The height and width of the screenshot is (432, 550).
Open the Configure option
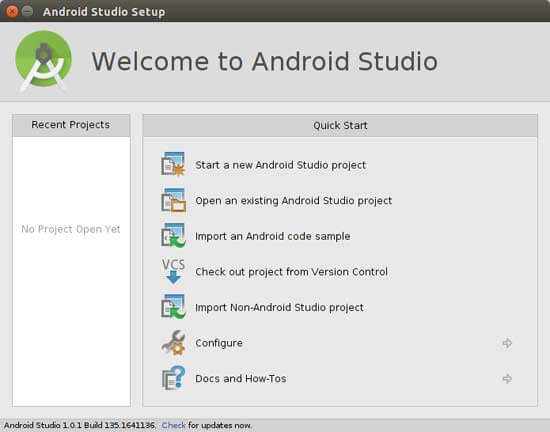click(x=219, y=343)
